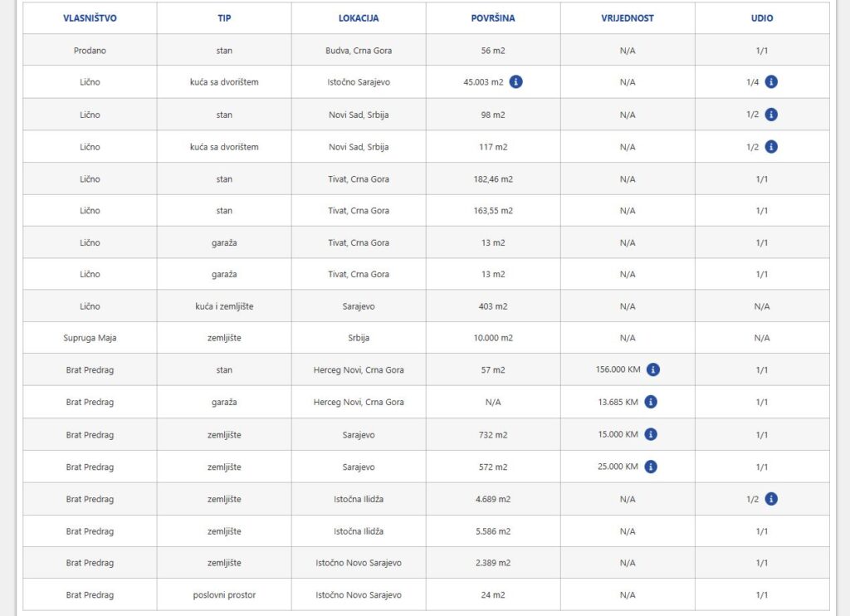
Task: Open info icon next to 13.685 KM
Action: (x=651, y=402)
